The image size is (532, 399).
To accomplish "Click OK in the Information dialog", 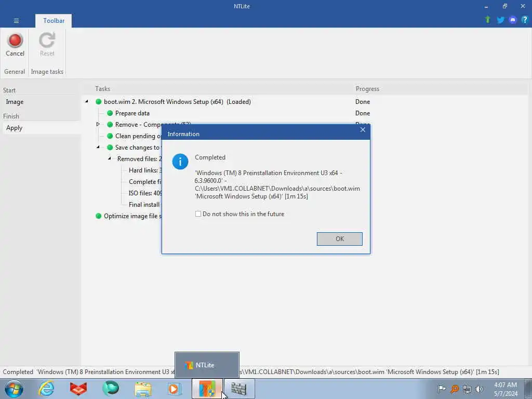I will [340, 239].
